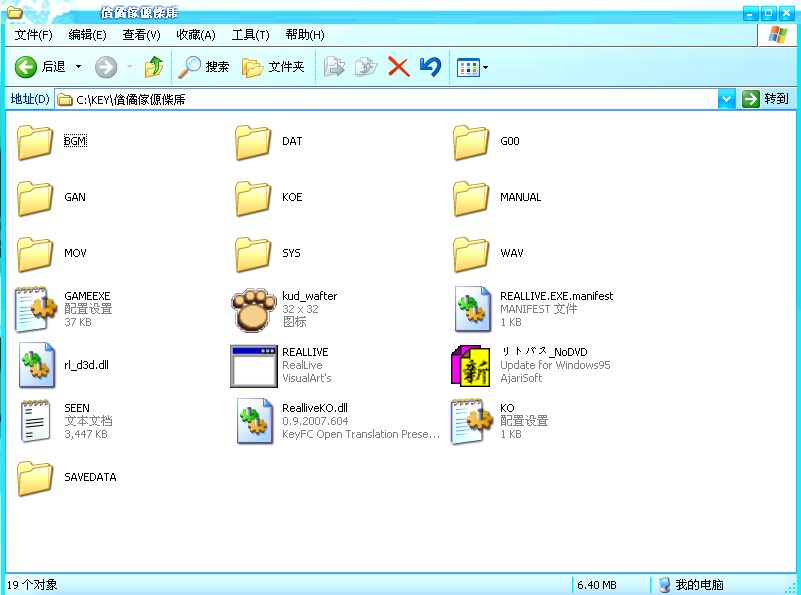
Task: Click the undo arrow toolbar icon
Action: (x=429, y=67)
